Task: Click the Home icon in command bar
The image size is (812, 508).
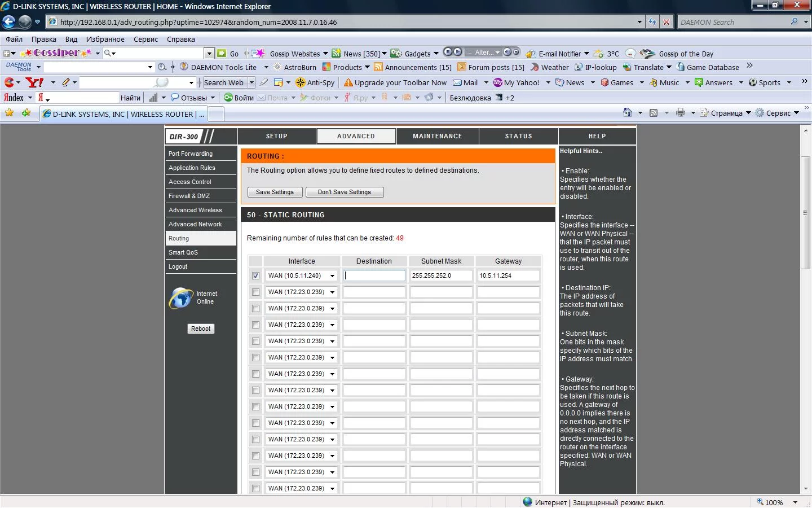Action: click(627, 113)
